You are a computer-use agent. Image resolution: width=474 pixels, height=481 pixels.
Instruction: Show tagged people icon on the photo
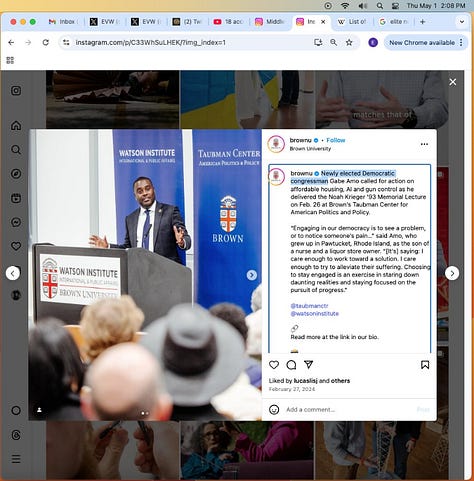[39, 410]
